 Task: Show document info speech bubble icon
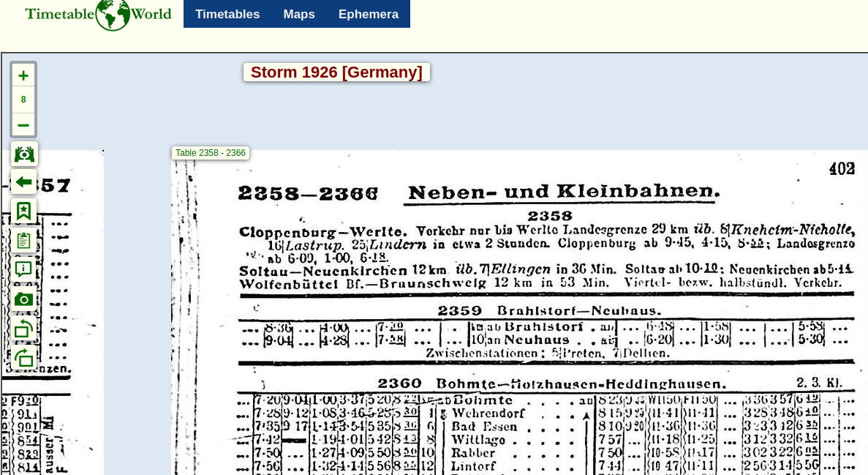[24, 269]
